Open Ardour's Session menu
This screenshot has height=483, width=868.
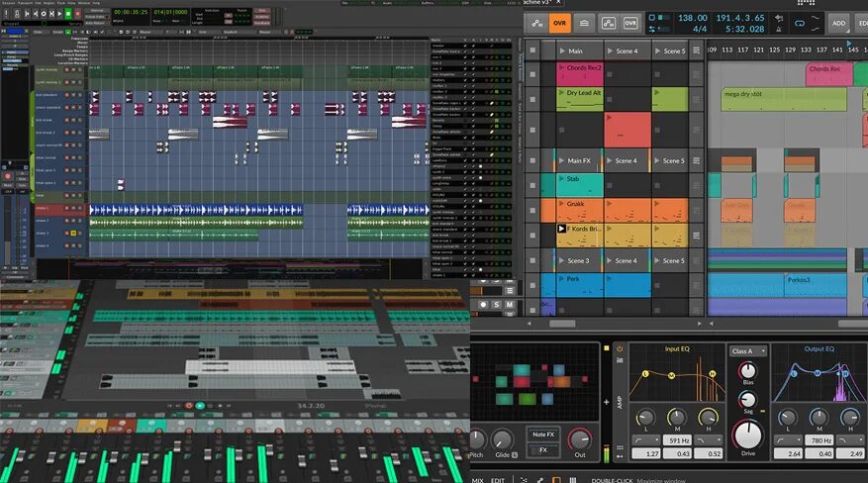(x=8, y=3)
